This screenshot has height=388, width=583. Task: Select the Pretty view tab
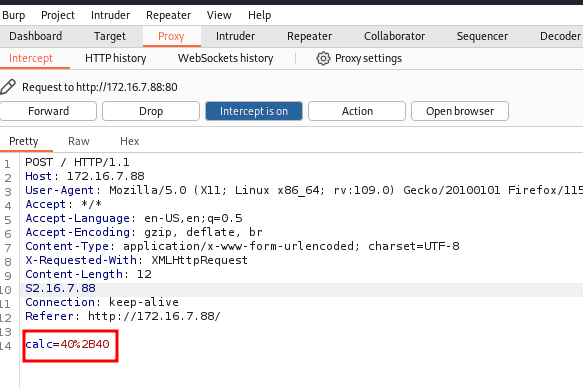[24, 142]
